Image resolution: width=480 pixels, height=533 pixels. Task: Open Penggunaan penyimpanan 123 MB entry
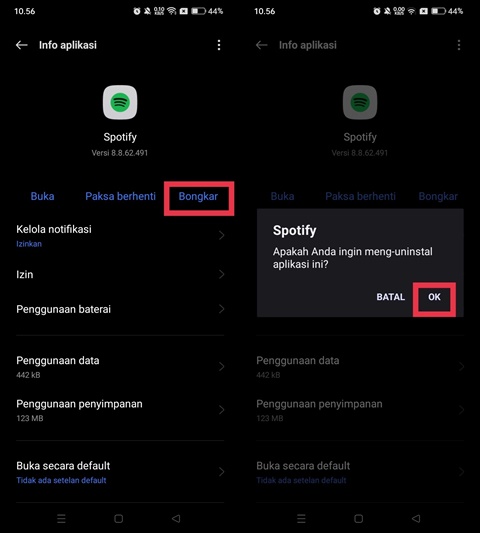(120, 410)
